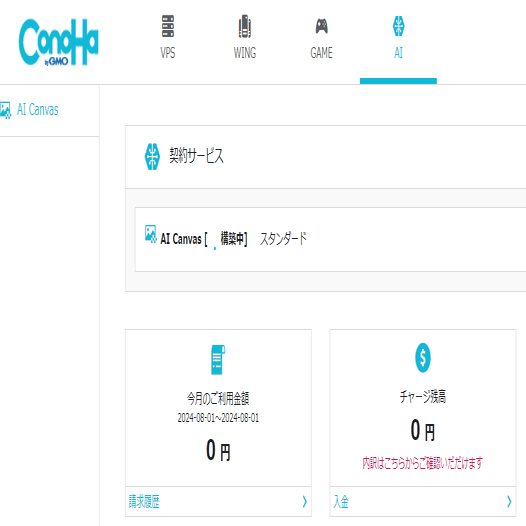
Task: Open the AI Canvas [構築中] service entry
Action: (204, 239)
